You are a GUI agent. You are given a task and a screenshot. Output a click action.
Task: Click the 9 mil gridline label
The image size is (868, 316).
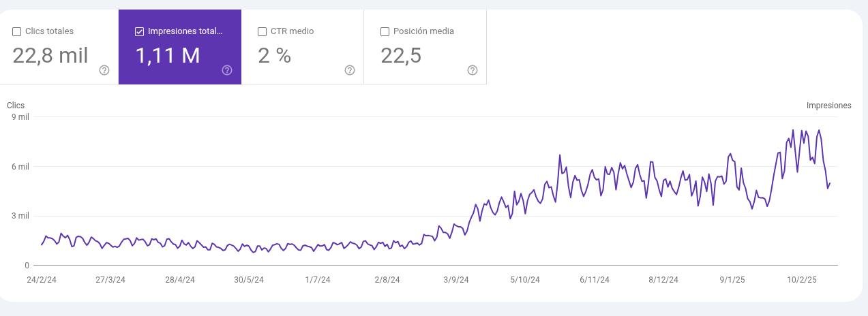[20, 117]
